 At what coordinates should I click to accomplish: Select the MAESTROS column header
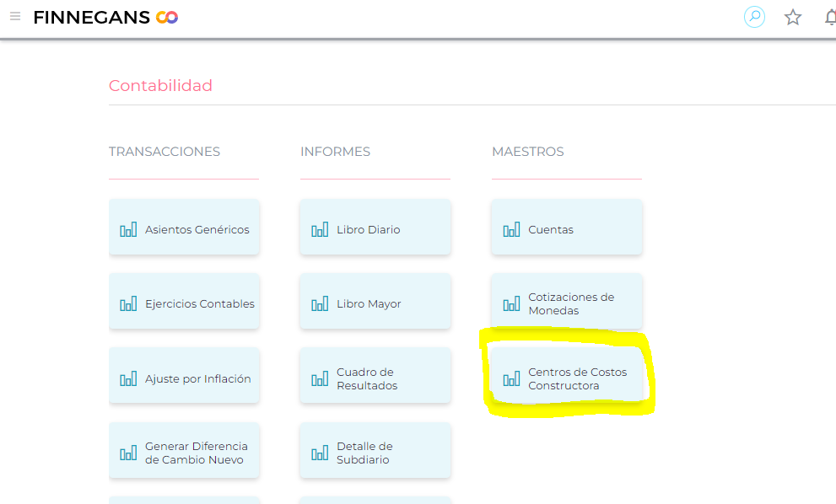coord(527,152)
